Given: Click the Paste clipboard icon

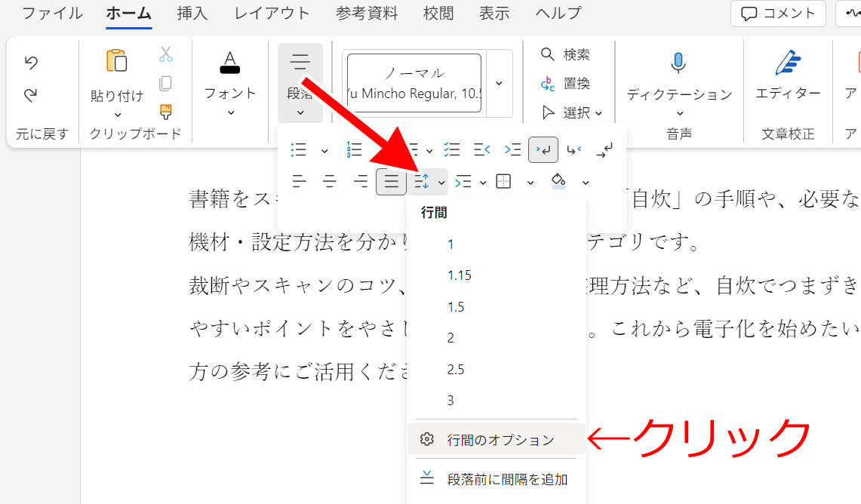Looking at the screenshot, I should [x=116, y=61].
